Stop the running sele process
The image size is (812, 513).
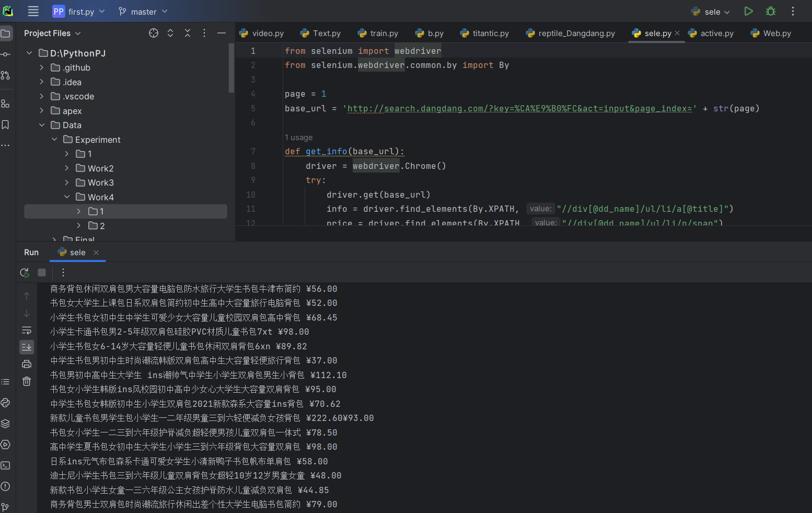42,272
